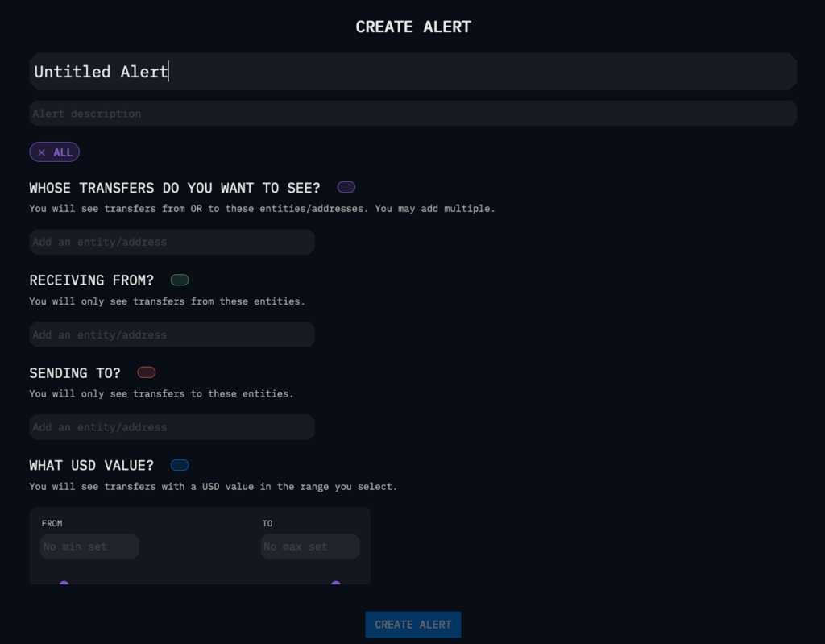Focus the entity field under Whose Transfers
The width and height of the screenshot is (825, 644).
pos(172,242)
